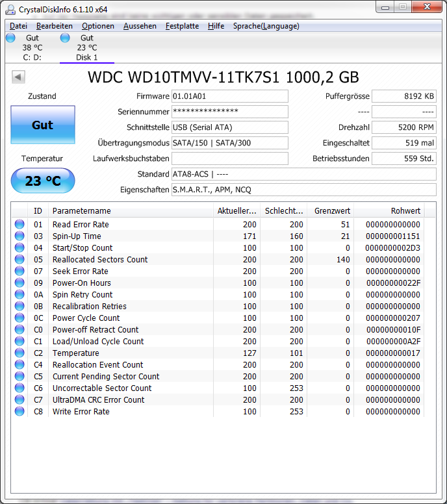Screen dimensions: 447x504
Task: Click raw value 000000001151 of Spin-Up Time
Action: pyautogui.click(x=392, y=236)
